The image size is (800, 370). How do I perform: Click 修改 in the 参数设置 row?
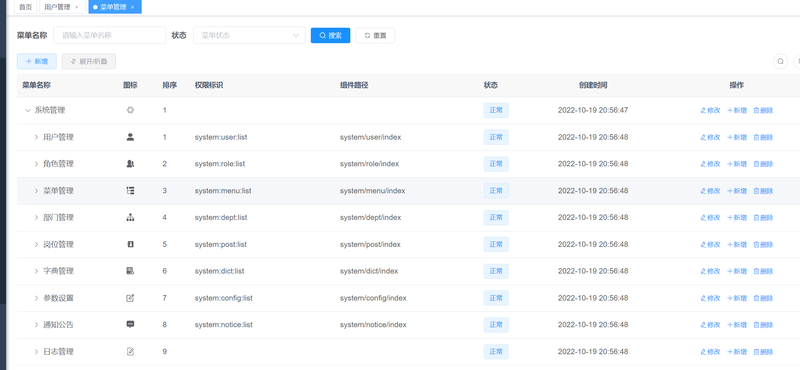pos(710,298)
